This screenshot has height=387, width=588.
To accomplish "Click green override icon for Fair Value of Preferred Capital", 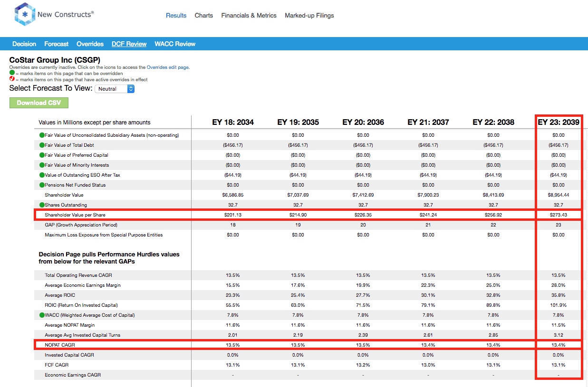I will click(42, 155).
